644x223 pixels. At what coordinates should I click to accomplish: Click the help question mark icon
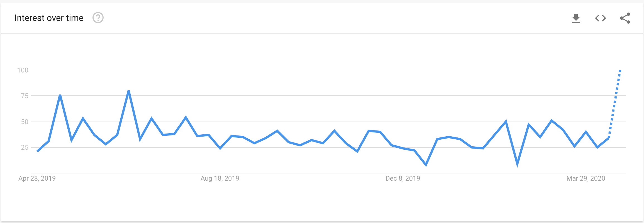click(x=98, y=18)
